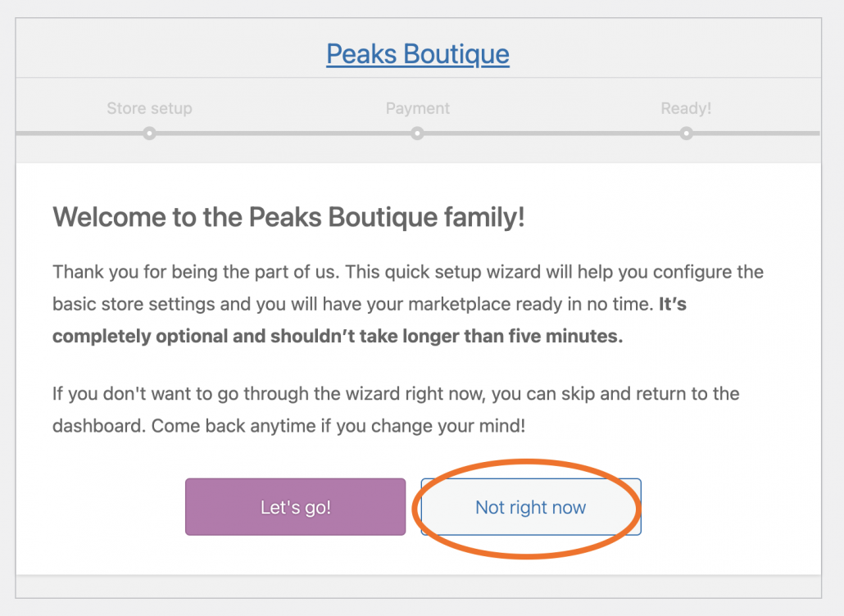Click progress line between Payment and Ready! dots
Viewport: 844px width, 616px height.
(x=551, y=133)
